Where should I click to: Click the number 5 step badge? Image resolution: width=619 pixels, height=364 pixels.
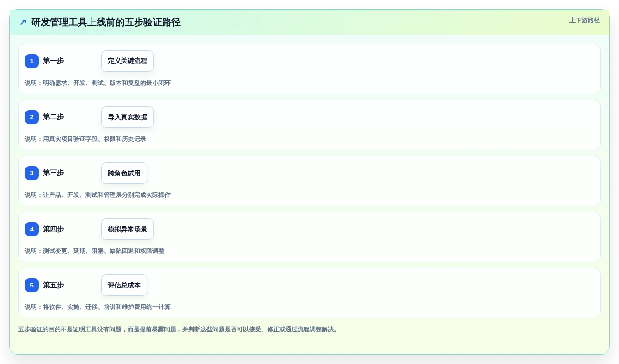[32, 285]
